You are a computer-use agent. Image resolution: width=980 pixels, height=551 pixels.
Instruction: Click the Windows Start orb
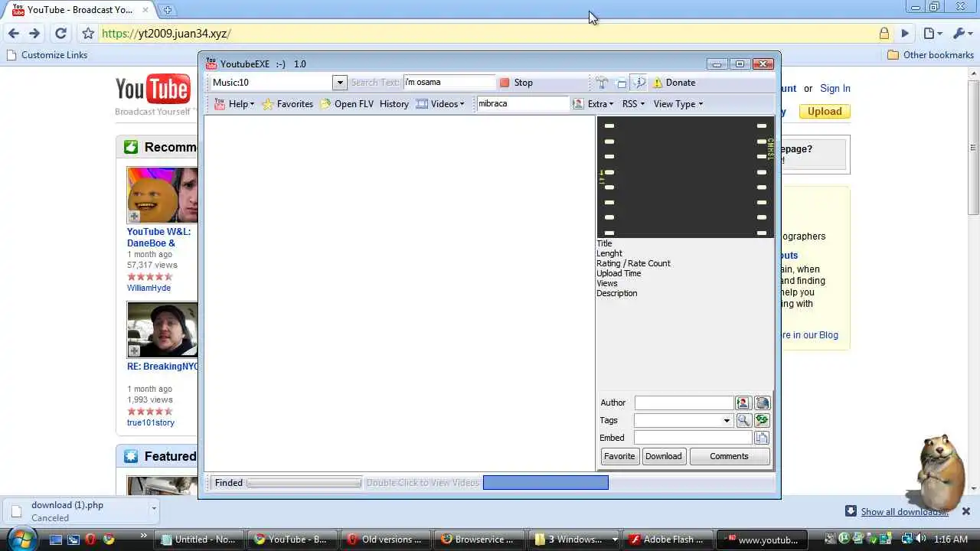21,538
